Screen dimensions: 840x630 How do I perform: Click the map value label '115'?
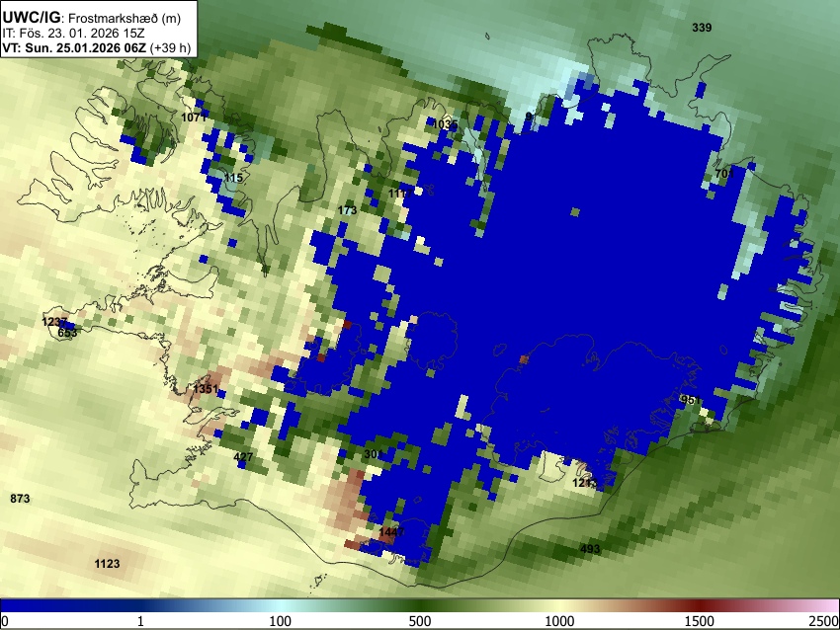(x=233, y=178)
